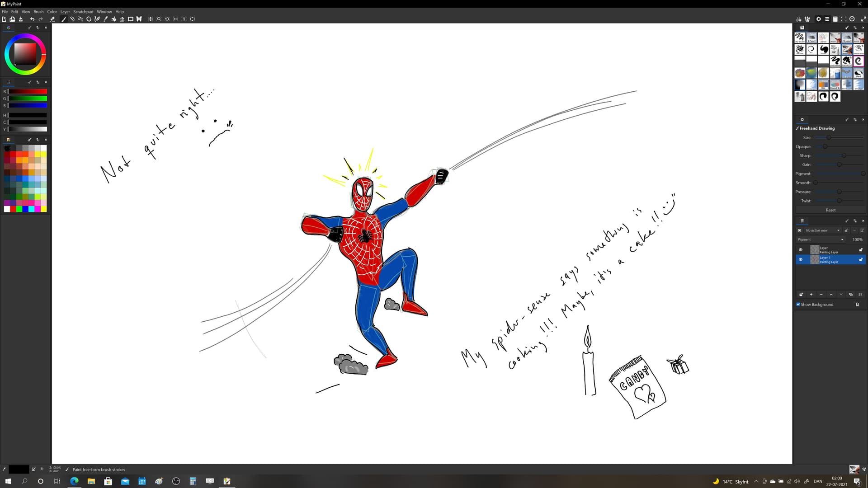This screenshot has width=868, height=488.
Task: Toggle the Layers panel icon in top bar
Action: click(x=827, y=19)
